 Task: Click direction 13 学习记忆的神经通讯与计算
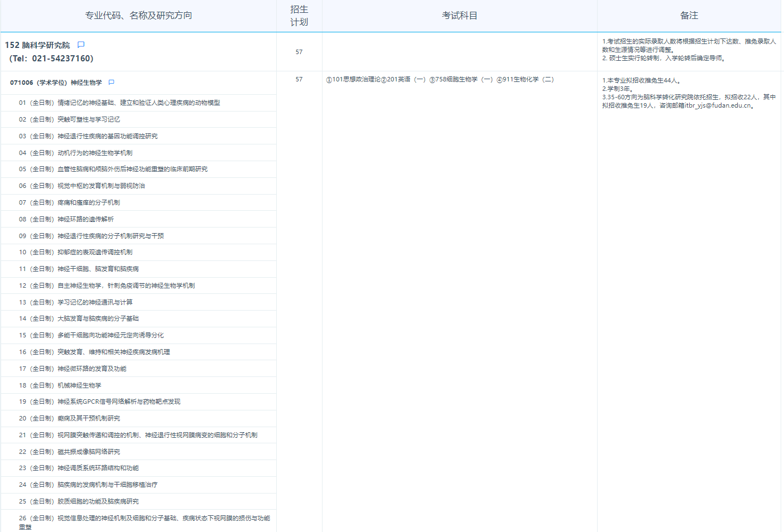pos(75,302)
